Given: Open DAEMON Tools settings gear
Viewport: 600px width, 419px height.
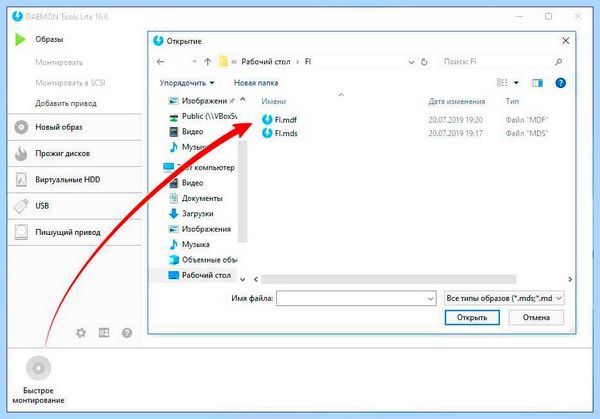Looking at the screenshot, I should click(81, 333).
